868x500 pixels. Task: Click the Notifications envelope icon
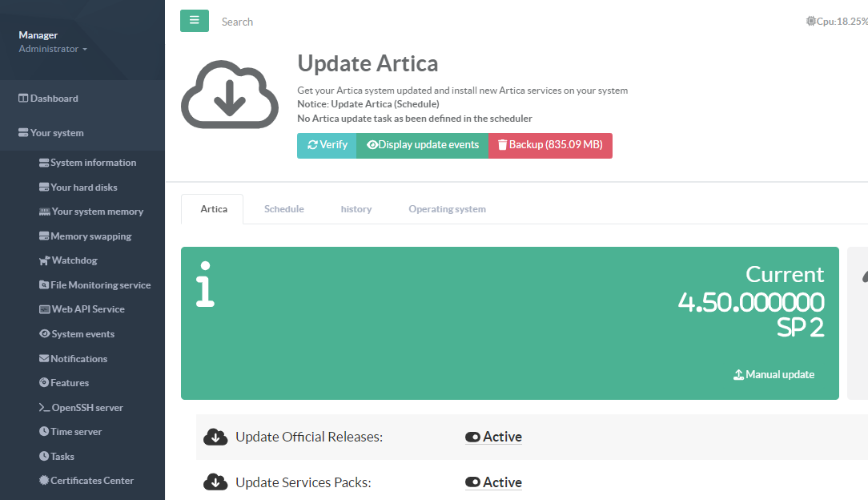click(x=45, y=359)
